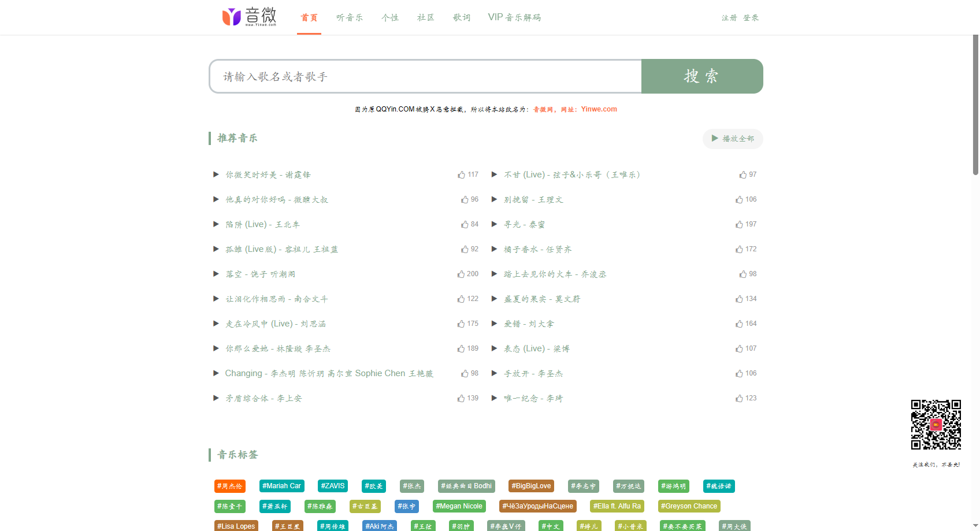Image resolution: width=980 pixels, height=531 pixels.
Task: Focus the song or artist search box
Action: pos(425,76)
